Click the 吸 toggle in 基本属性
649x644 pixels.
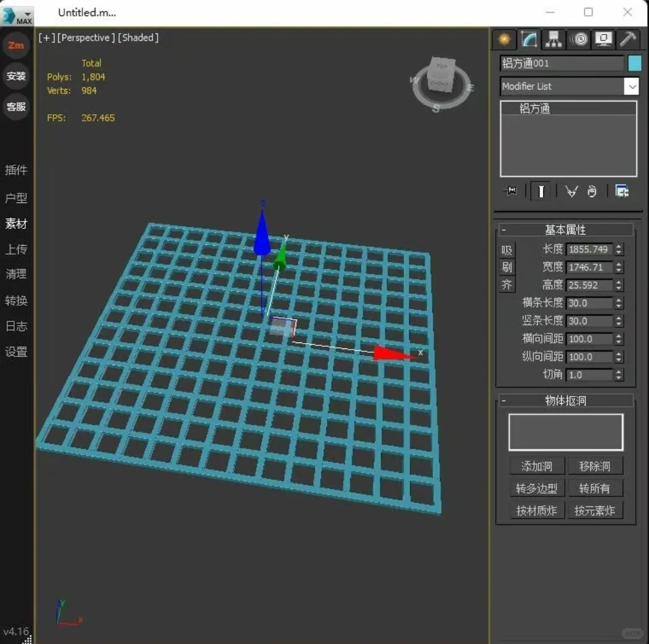tap(507, 249)
